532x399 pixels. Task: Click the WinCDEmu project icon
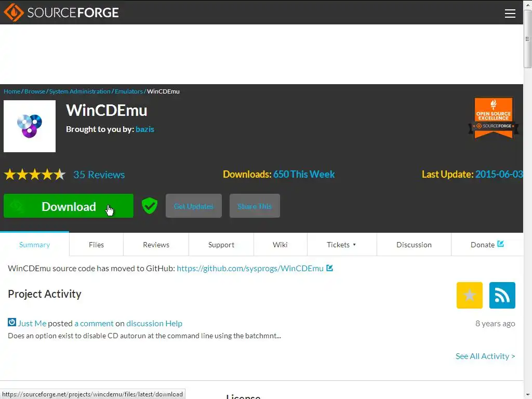[30, 126]
